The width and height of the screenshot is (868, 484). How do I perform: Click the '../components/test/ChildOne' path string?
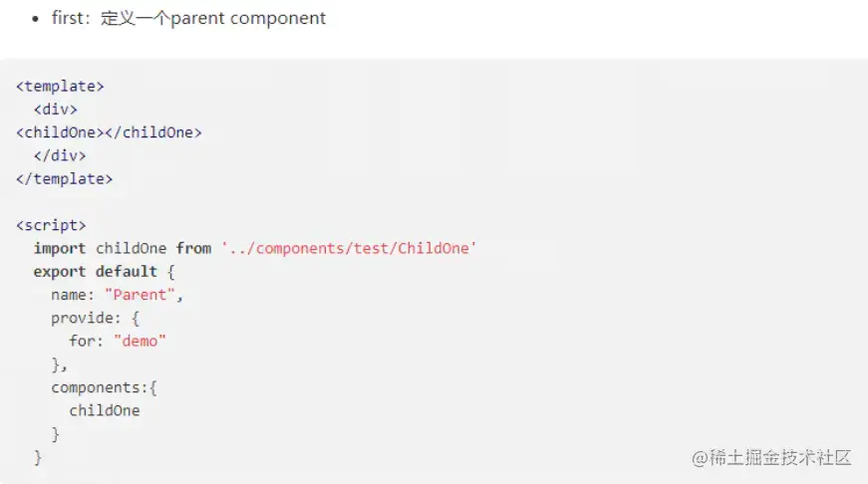coord(349,248)
